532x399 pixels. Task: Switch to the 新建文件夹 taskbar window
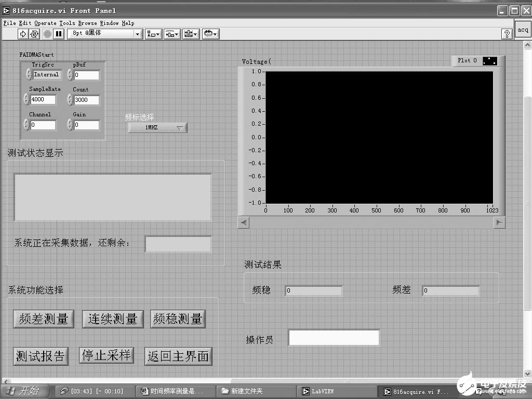point(256,391)
